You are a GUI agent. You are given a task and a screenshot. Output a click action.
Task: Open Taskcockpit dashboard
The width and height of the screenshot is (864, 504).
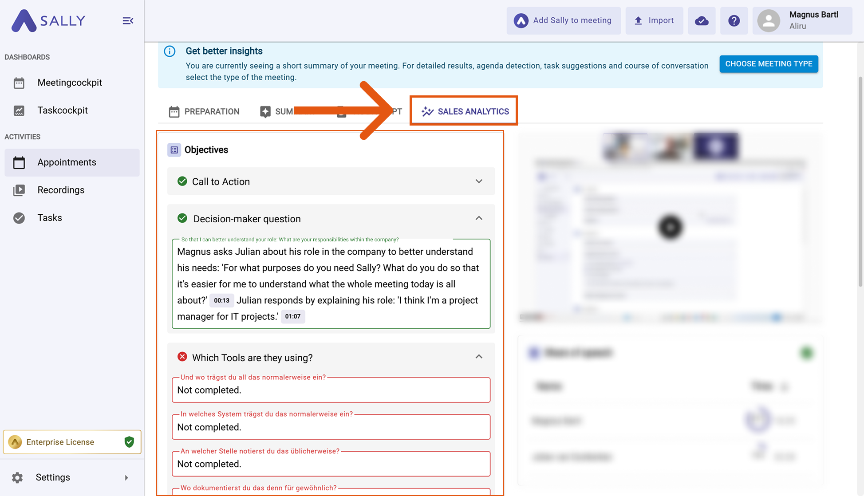pyautogui.click(x=72, y=110)
